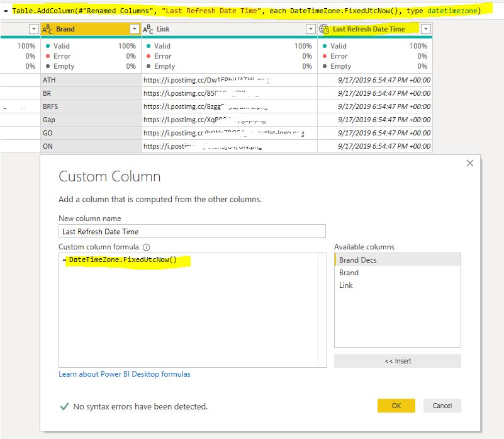Select Brand in Available columns list
504x439 pixels.
(398, 273)
